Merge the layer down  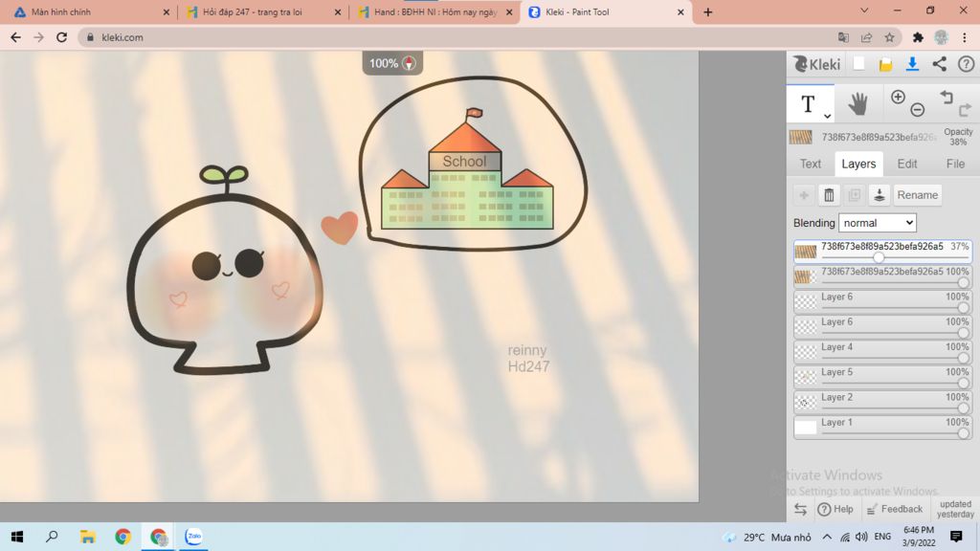tap(880, 195)
